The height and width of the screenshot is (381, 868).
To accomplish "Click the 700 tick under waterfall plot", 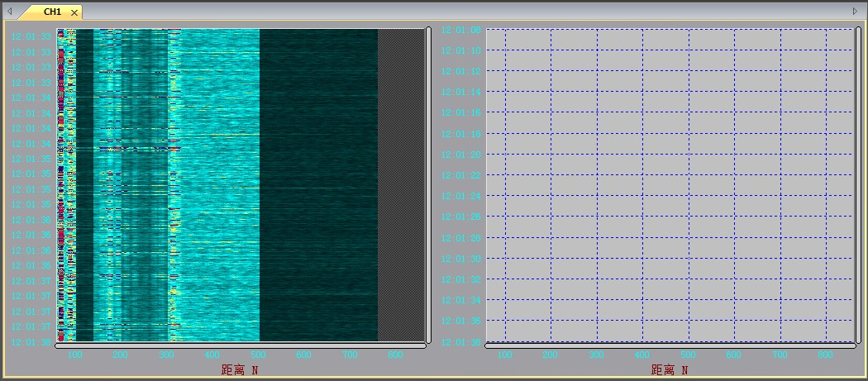I will pos(350,355).
